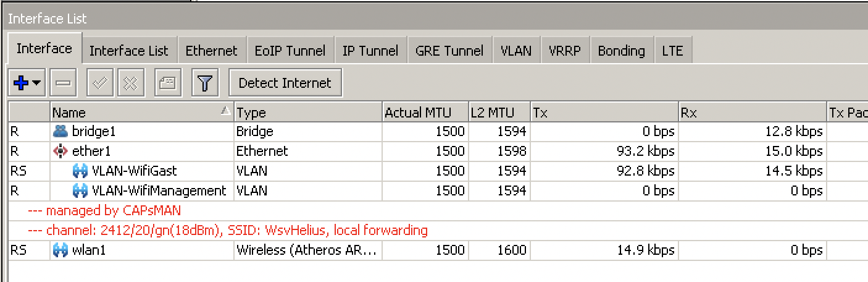Image resolution: width=868 pixels, height=282 pixels.
Task: Click the 1598 L2 MTU value
Action: tap(511, 151)
